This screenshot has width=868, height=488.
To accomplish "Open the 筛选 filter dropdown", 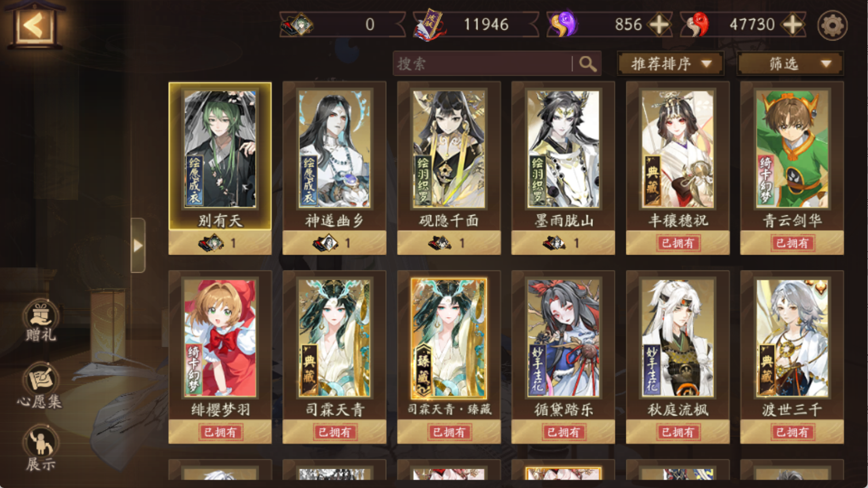I will pyautogui.click(x=790, y=64).
